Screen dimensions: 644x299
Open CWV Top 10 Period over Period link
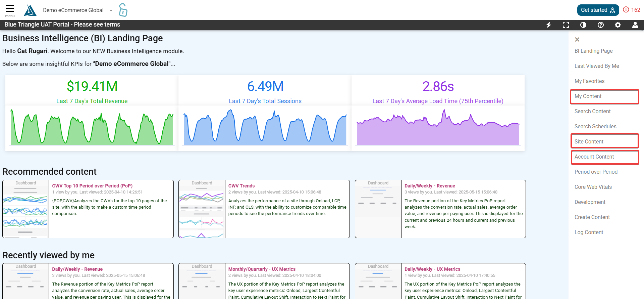pos(92,186)
